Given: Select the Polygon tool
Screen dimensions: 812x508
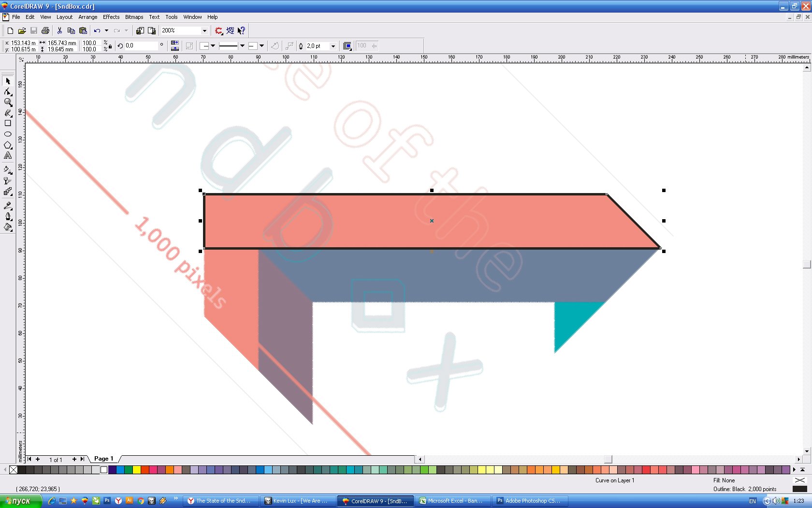Looking at the screenshot, I should [8, 145].
